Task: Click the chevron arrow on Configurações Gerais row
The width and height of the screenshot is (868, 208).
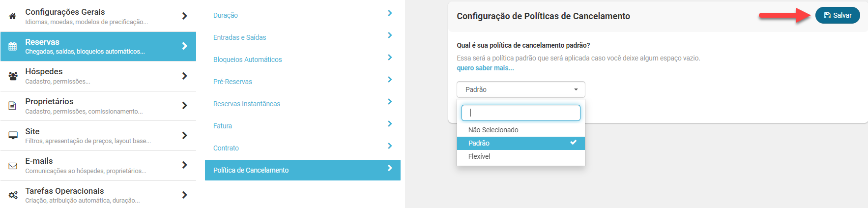Action: 184,16
